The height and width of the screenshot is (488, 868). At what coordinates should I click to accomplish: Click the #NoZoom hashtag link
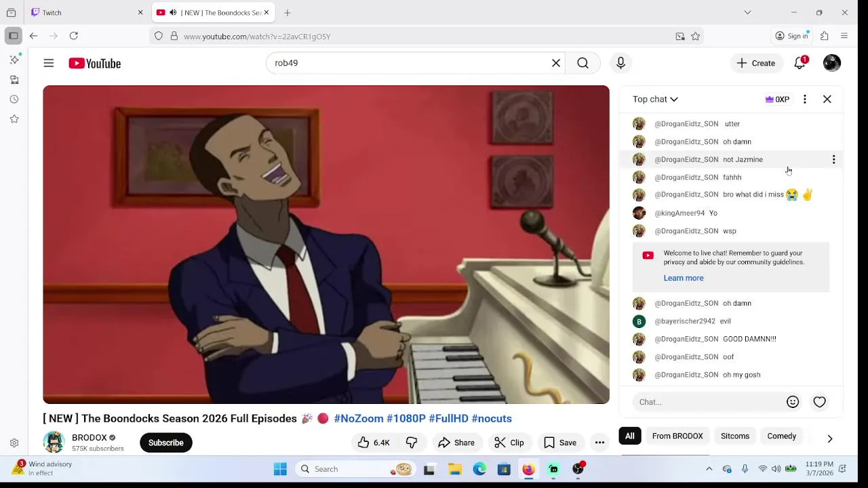click(x=359, y=419)
